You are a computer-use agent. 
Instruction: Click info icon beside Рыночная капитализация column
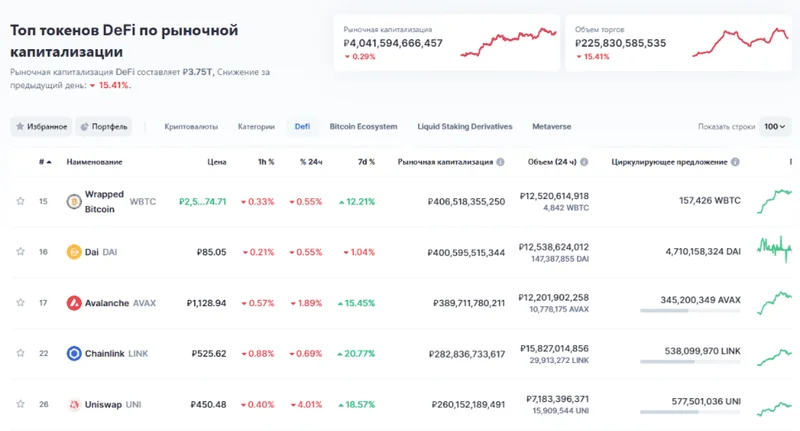(x=500, y=162)
